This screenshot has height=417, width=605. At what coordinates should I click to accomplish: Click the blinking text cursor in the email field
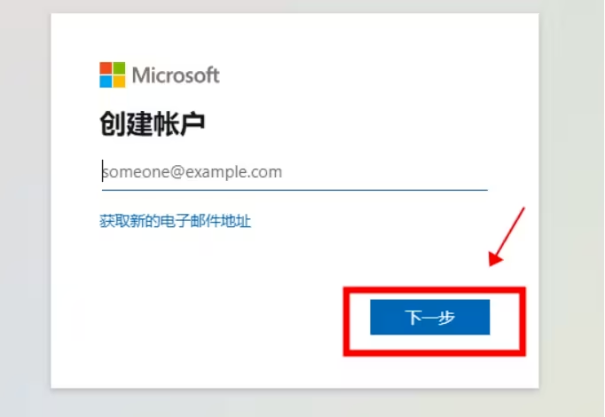pyautogui.click(x=102, y=171)
